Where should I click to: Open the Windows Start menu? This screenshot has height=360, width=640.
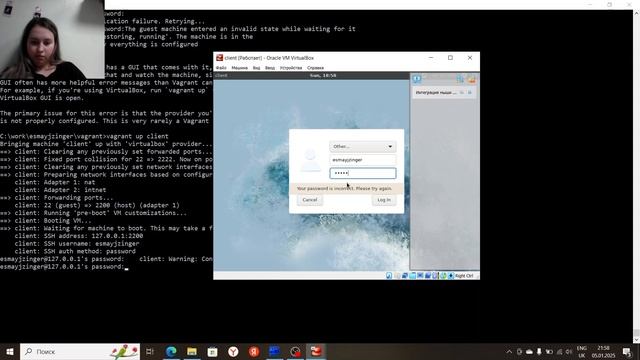pyautogui.click(x=10, y=351)
